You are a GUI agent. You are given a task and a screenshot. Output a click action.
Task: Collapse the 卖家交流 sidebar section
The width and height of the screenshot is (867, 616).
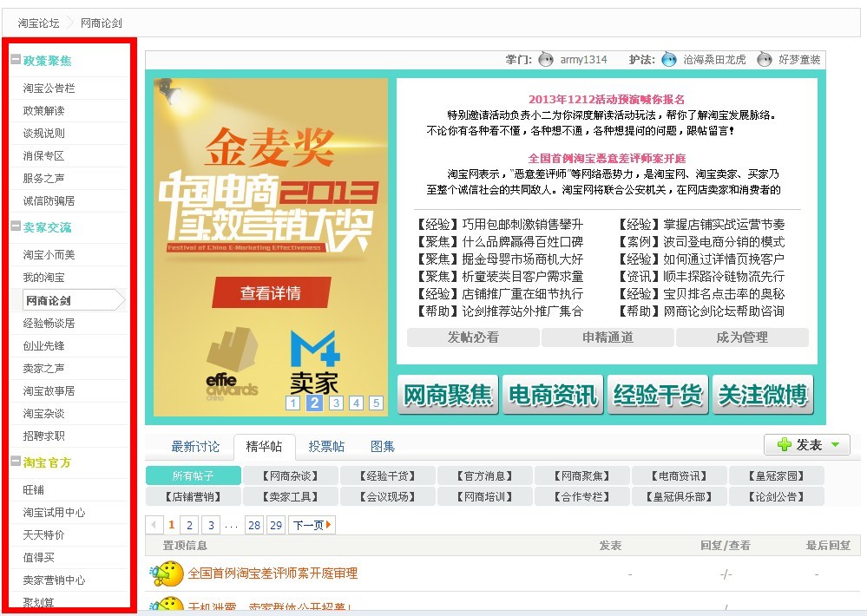pyautogui.click(x=16, y=227)
